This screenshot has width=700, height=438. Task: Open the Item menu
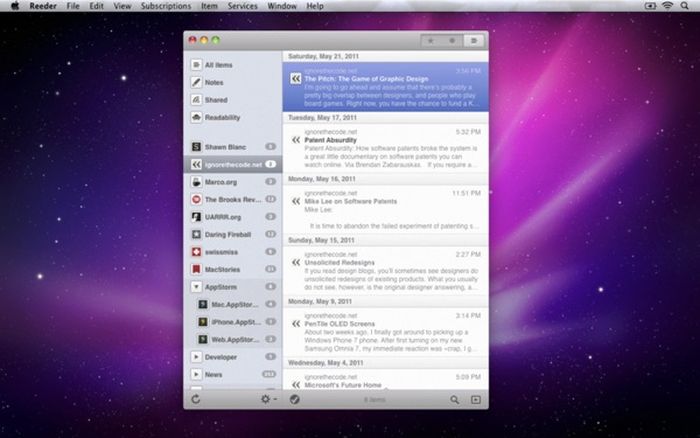[209, 6]
